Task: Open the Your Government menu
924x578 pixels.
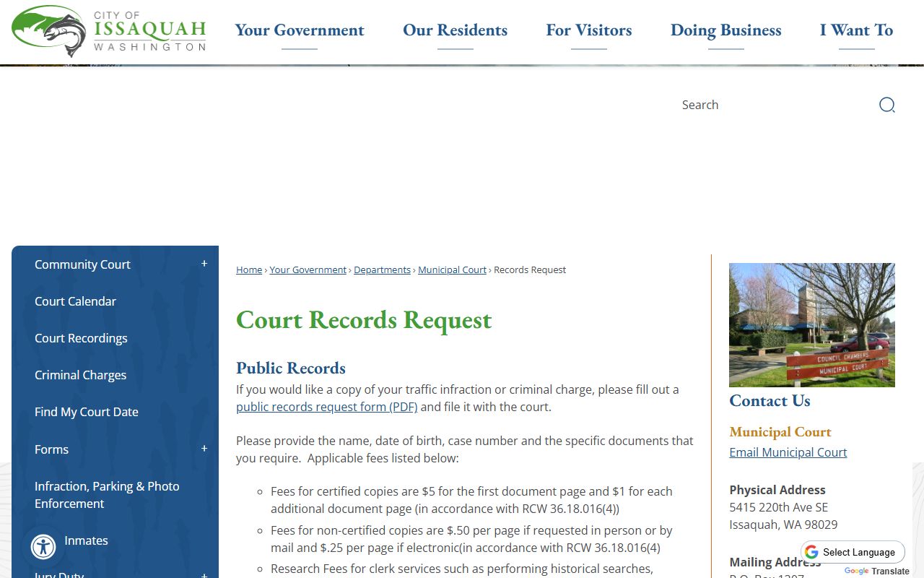Action: (300, 30)
